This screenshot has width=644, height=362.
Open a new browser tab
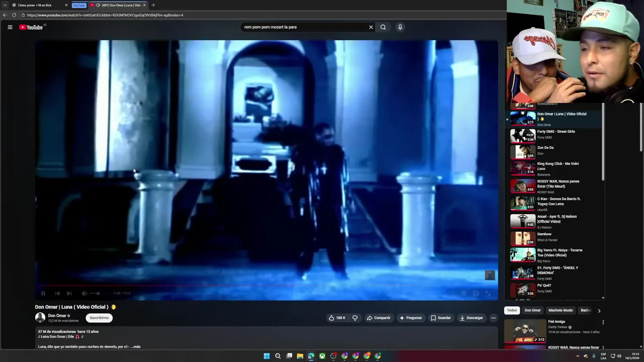click(x=153, y=5)
